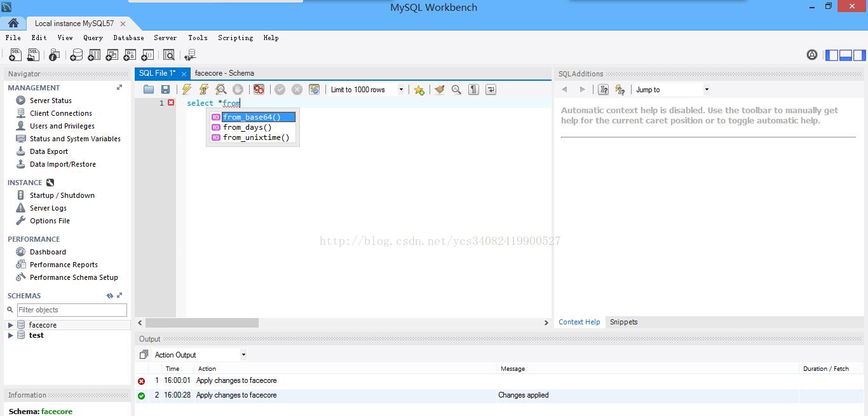
Task: Execute the SQL script with lightning icon
Action: pos(187,90)
